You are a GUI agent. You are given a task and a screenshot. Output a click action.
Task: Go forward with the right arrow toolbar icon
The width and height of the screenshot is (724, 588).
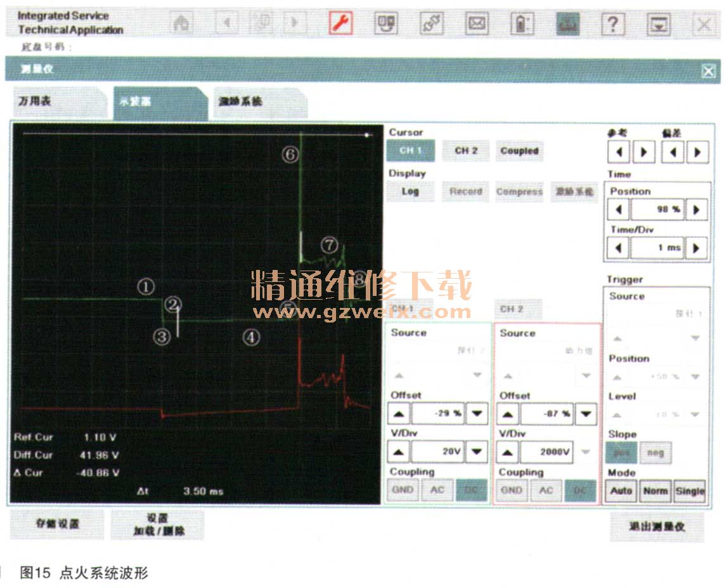[x=294, y=23]
